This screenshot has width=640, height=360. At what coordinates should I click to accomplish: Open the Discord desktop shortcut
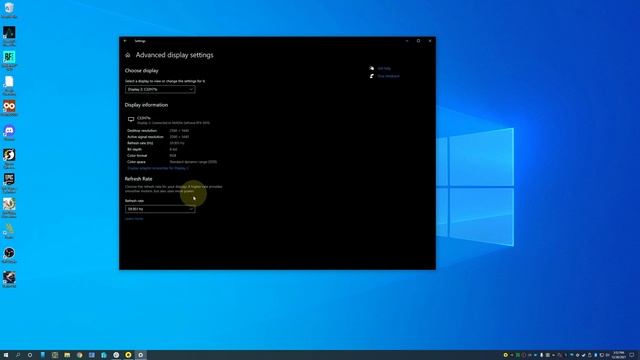[x=9, y=133]
